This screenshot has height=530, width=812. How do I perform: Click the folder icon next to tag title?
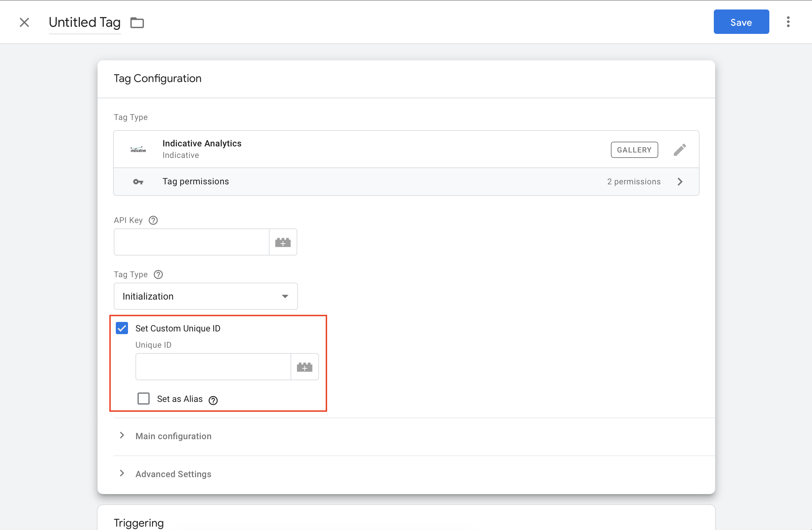[137, 22]
